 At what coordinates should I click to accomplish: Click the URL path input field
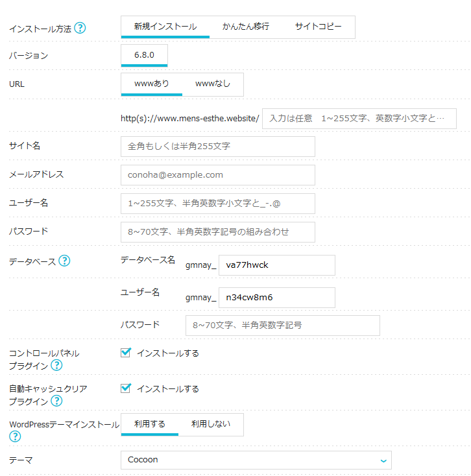[x=359, y=119]
